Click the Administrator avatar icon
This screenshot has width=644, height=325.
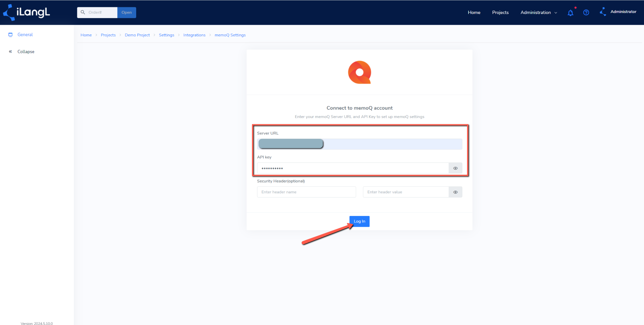click(x=603, y=12)
